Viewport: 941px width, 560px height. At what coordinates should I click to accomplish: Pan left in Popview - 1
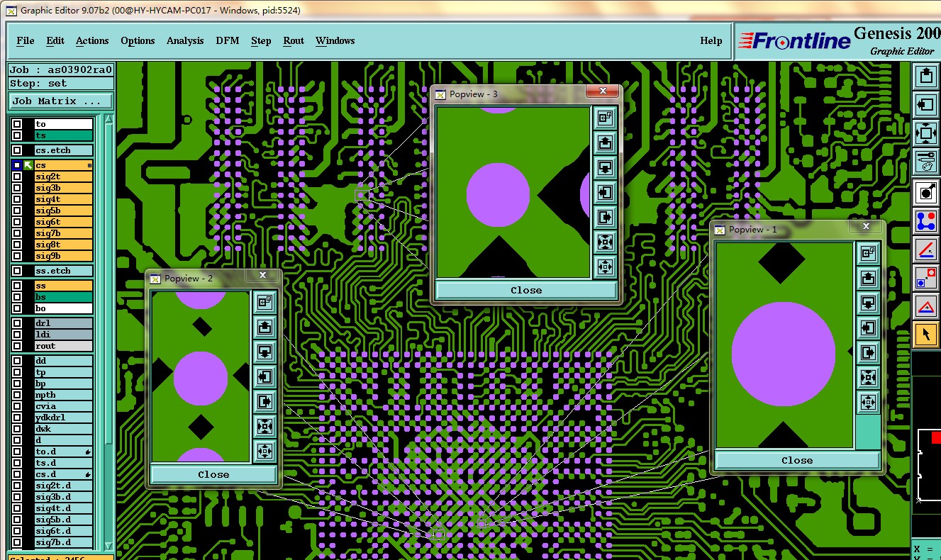(868, 327)
